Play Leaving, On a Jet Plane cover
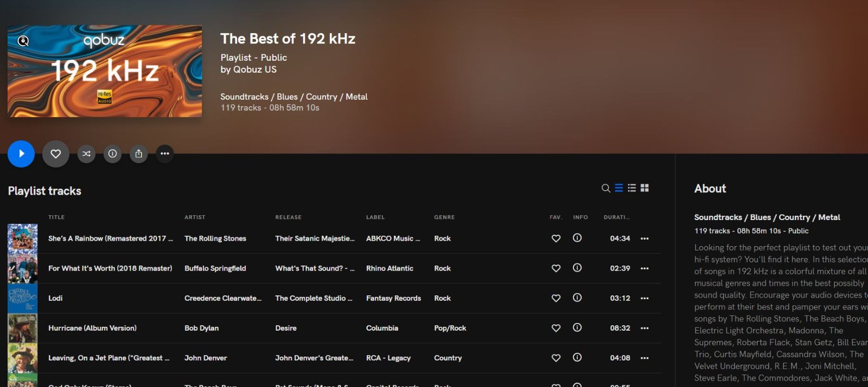 tap(23, 358)
